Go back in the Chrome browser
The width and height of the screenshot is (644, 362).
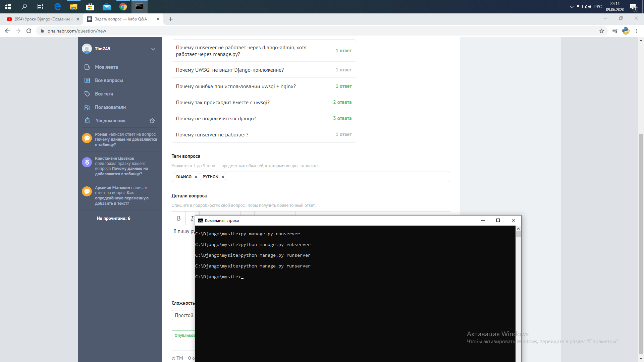click(7, 31)
